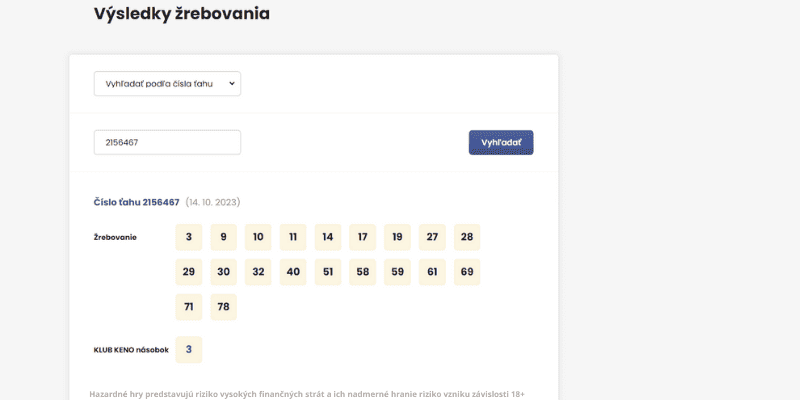
Task: Click drawn number 32 tile
Action: [x=258, y=272]
